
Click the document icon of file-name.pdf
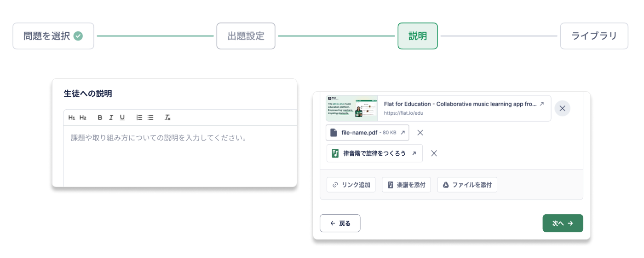[x=334, y=133]
